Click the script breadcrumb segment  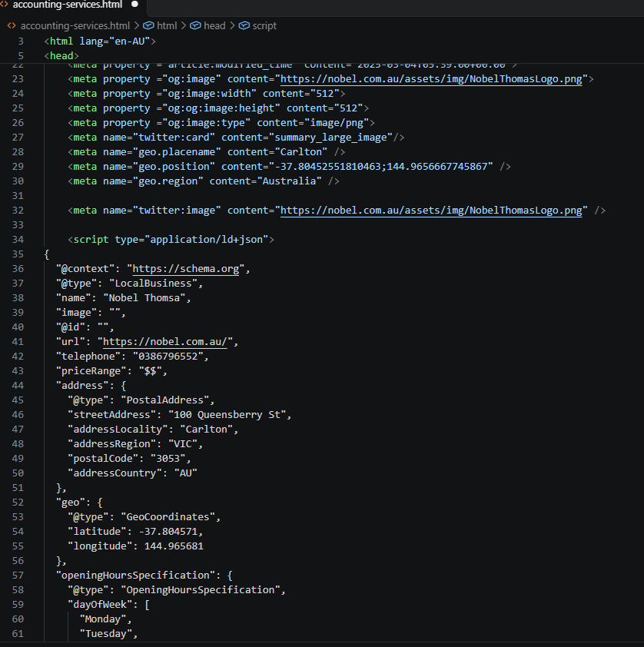pos(264,26)
